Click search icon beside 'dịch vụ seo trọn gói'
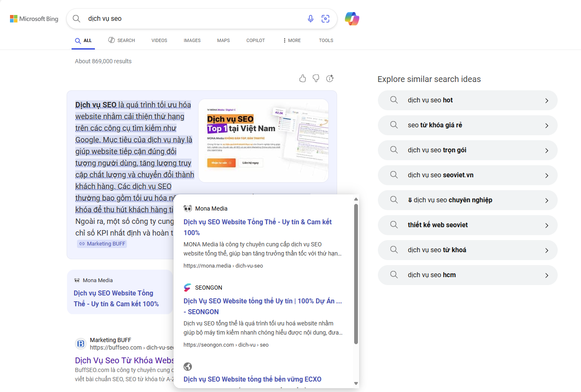Image resolution: width=581 pixels, height=392 pixels. tap(394, 150)
